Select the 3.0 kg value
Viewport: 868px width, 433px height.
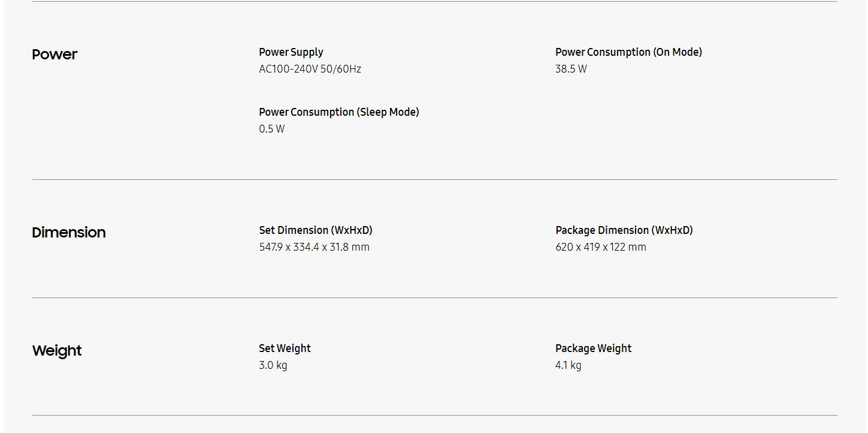(x=273, y=365)
